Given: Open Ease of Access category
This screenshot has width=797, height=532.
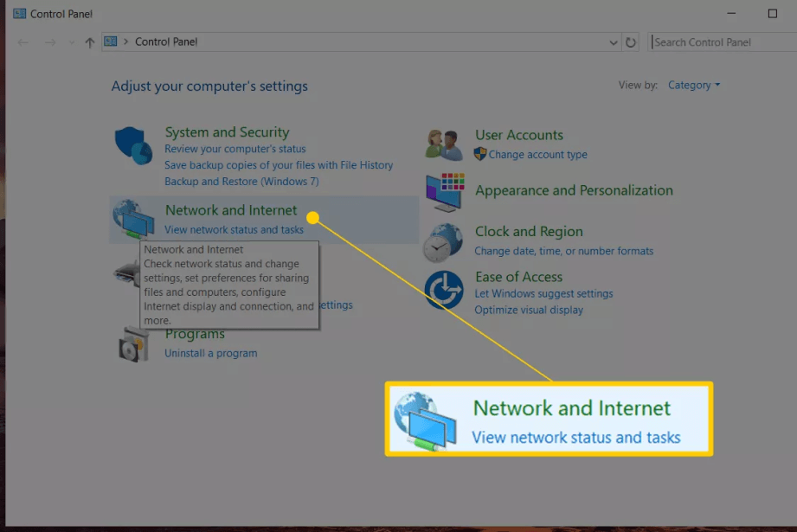Looking at the screenshot, I should [518, 277].
